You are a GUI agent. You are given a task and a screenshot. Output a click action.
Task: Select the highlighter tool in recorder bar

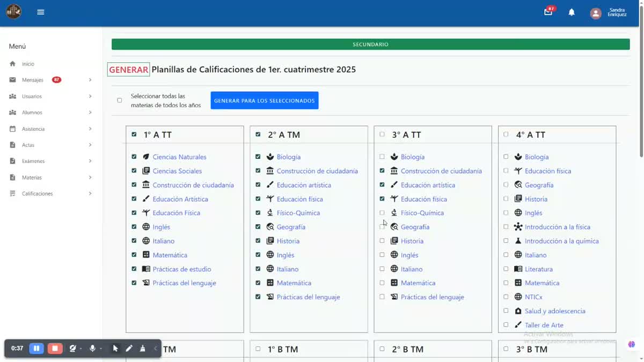point(142,349)
